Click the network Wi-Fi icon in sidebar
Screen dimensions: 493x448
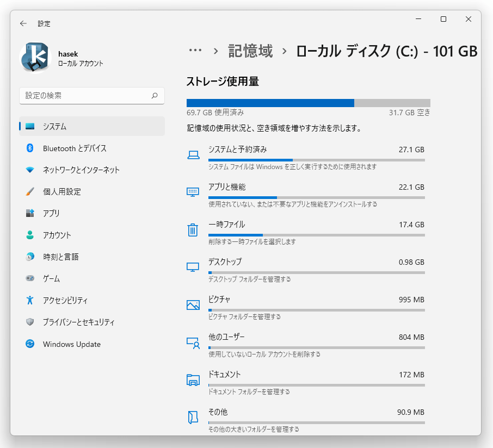click(x=30, y=170)
